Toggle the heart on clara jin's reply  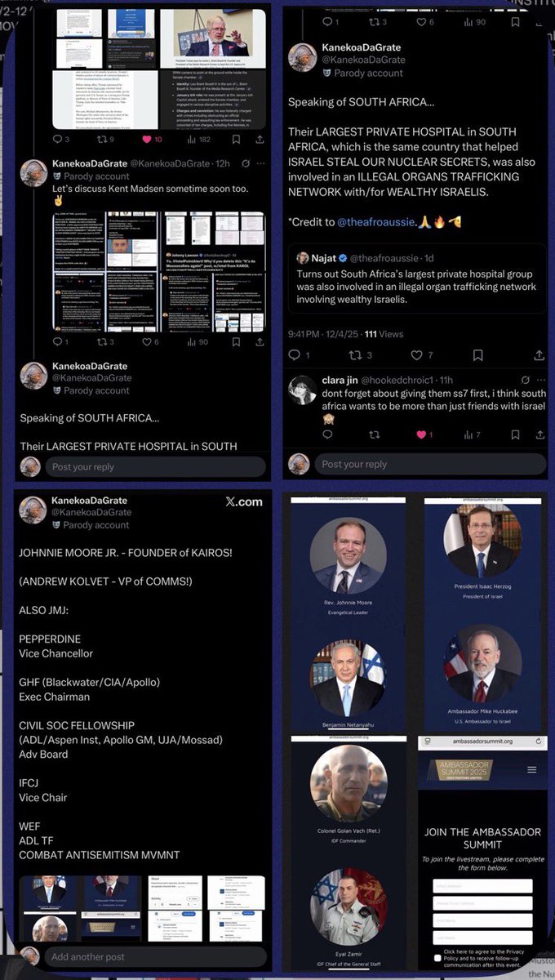coord(422,435)
